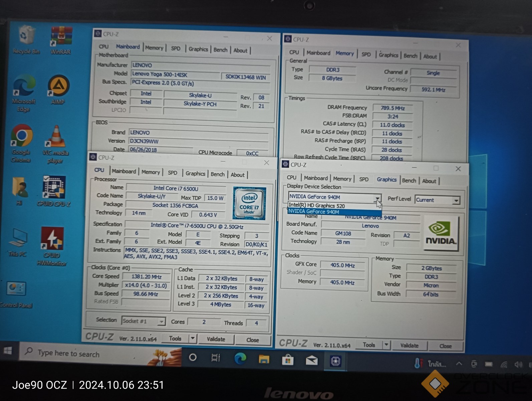Open the Windows Start menu
The height and width of the screenshot is (401, 532).
click(8, 350)
